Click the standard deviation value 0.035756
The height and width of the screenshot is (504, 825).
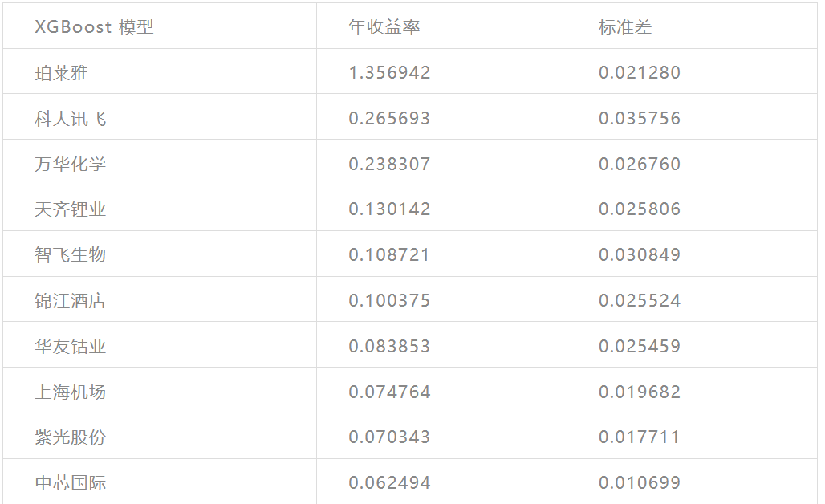tap(640, 119)
